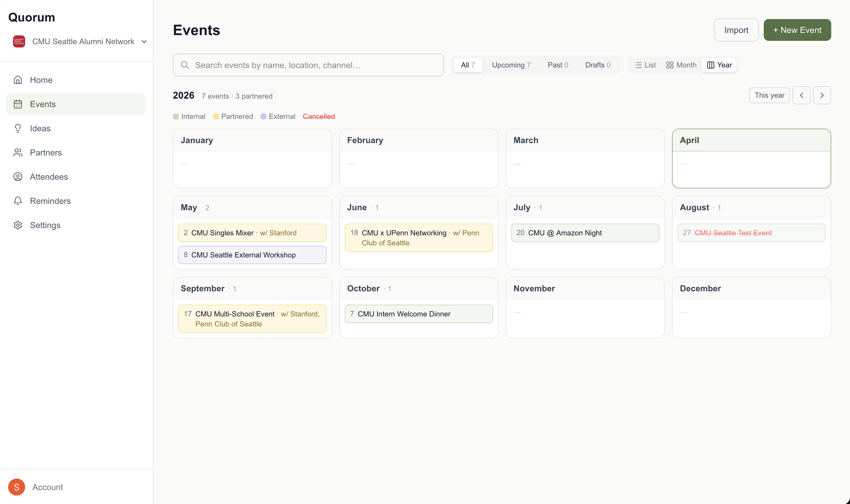Click the next year chevron
850x504 pixels.
(822, 95)
